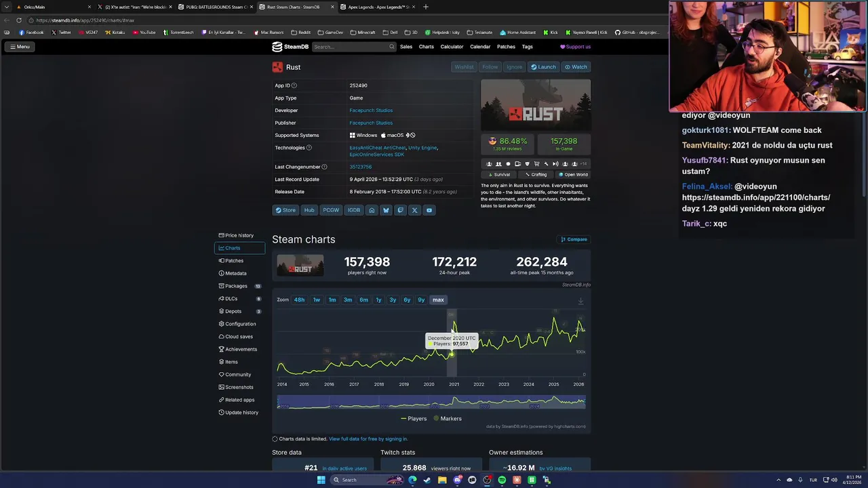
Task: Click the Last Changenumber help icon
Action: (324, 167)
